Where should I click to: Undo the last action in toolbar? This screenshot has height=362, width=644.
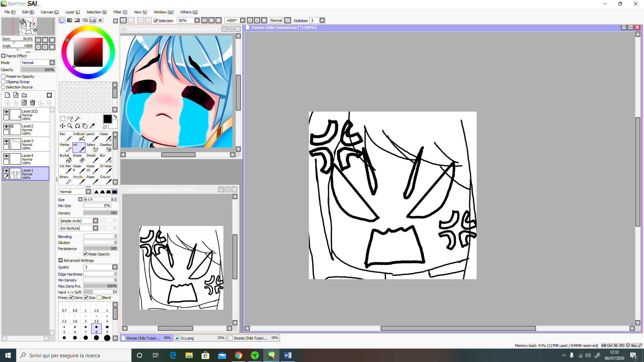[123, 20]
